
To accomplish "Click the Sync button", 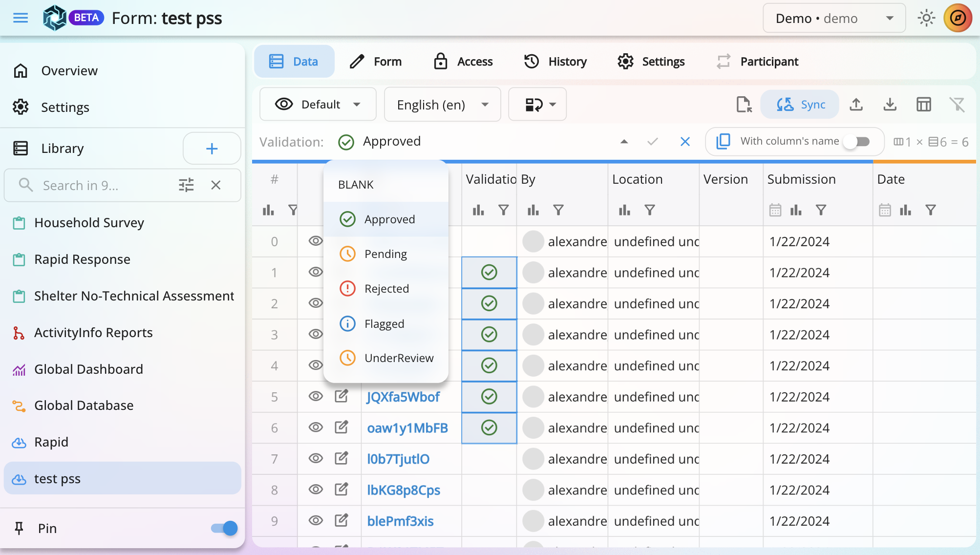I will click(800, 105).
